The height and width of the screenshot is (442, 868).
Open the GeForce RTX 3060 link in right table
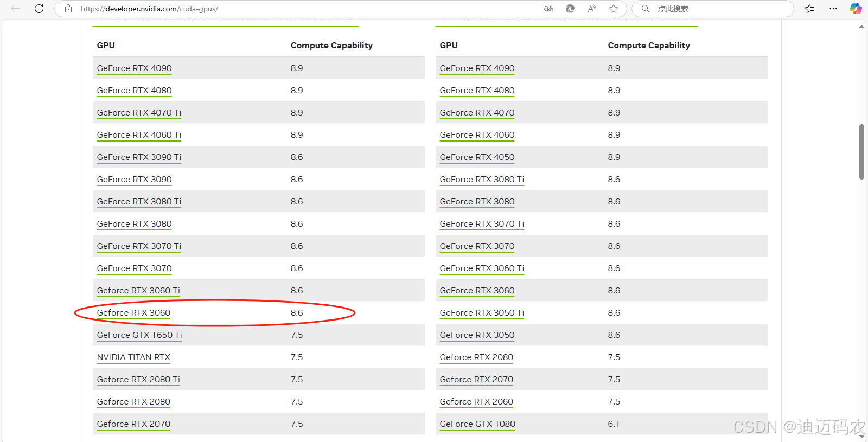pyautogui.click(x=477, y=291)
